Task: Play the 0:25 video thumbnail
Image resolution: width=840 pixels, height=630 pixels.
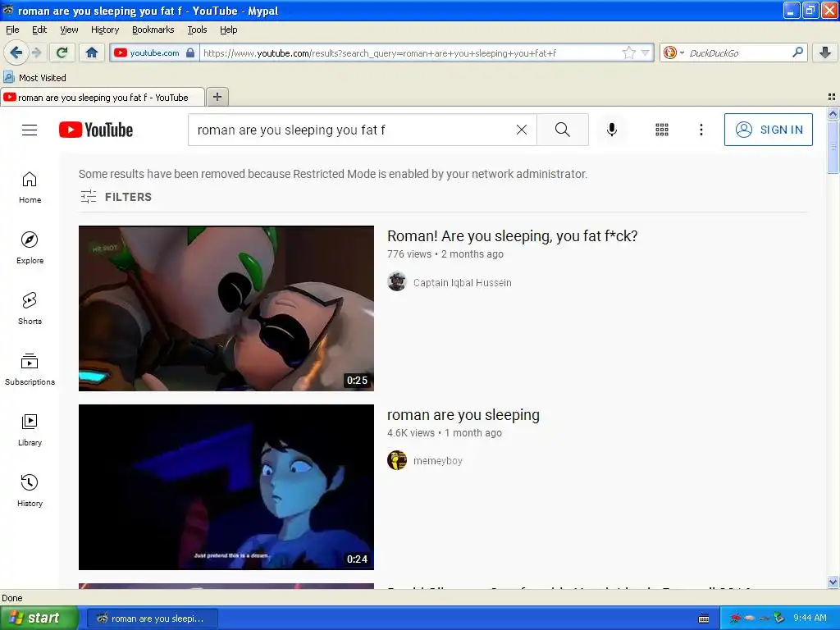Action: pyautogui.click(x=226, y=308)
